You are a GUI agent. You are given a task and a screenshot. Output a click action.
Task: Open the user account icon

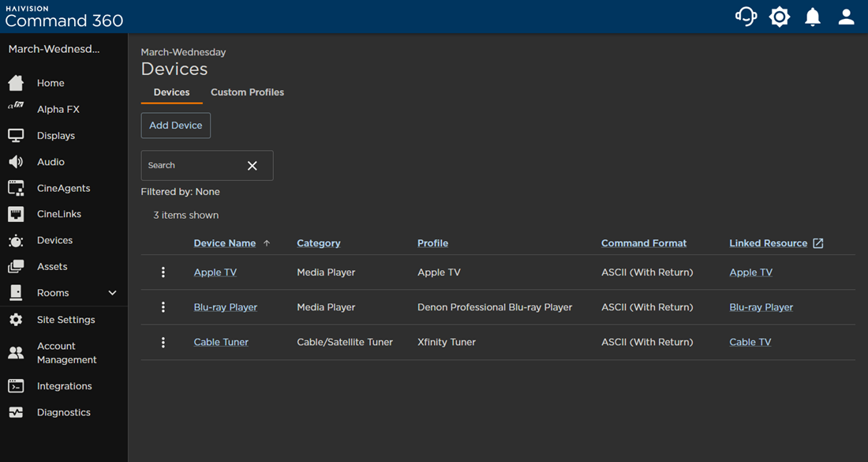[x=847, y=17]
